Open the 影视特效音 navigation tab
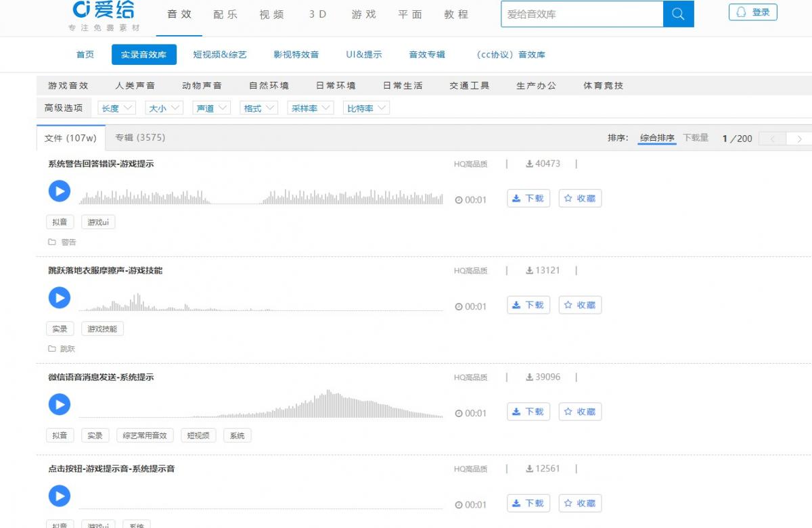 (296, 55)
